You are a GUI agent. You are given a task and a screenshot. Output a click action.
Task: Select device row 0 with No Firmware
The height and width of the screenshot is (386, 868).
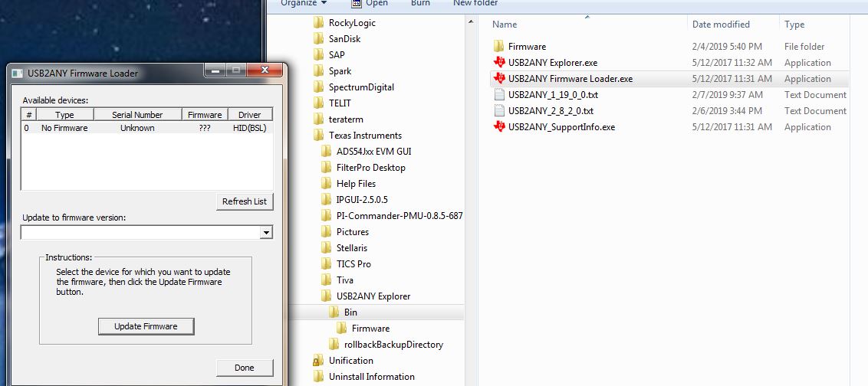146,128
